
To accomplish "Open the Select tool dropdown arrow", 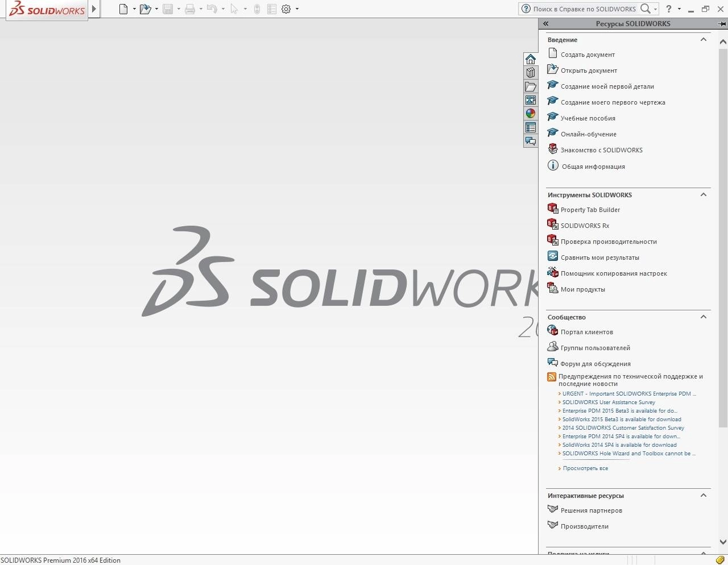I will click(x=245, y=9).
